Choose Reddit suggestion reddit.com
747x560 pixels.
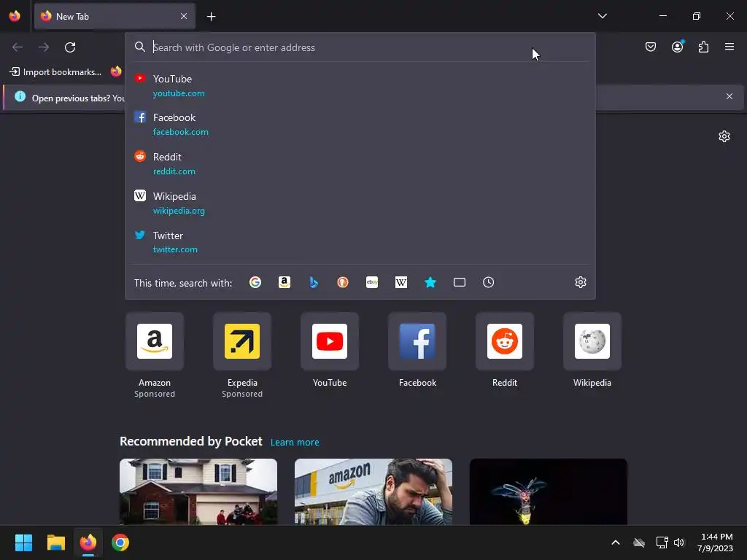(x=360, y=163)
